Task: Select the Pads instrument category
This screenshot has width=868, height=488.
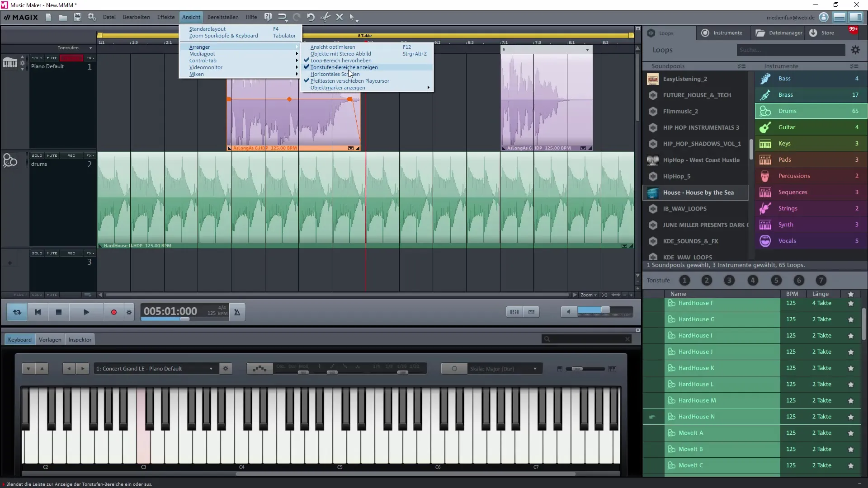Action: click(811, 160)
